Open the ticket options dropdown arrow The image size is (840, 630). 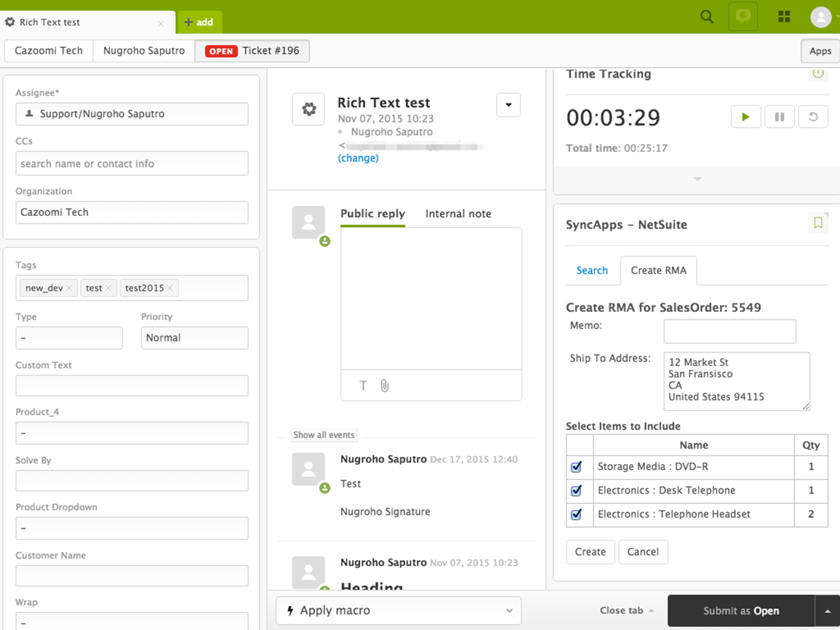pos(508,105)
